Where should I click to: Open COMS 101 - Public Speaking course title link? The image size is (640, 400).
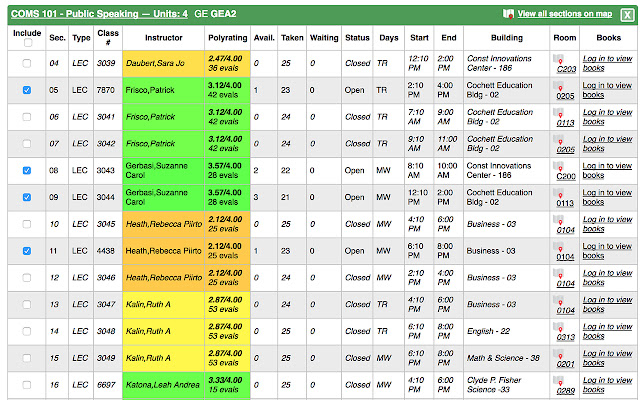pos(99,14)
